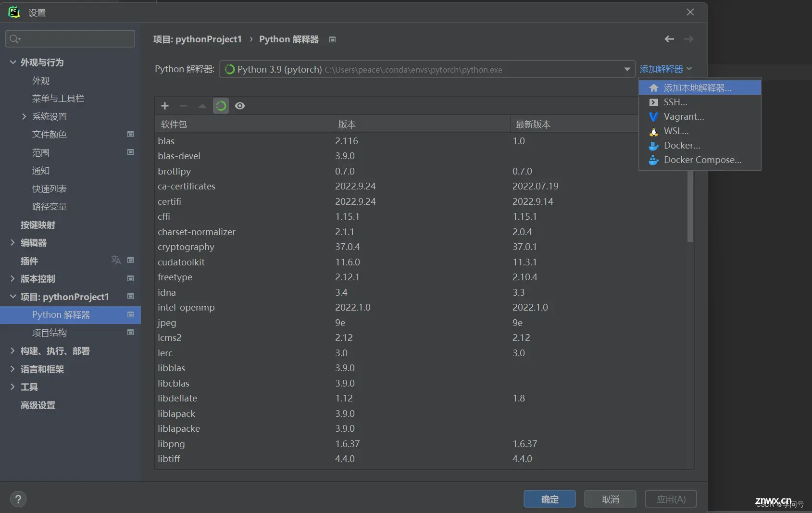Click the 取消 button
Viewport: 812px width, 513px height.
tap(610, 499)
